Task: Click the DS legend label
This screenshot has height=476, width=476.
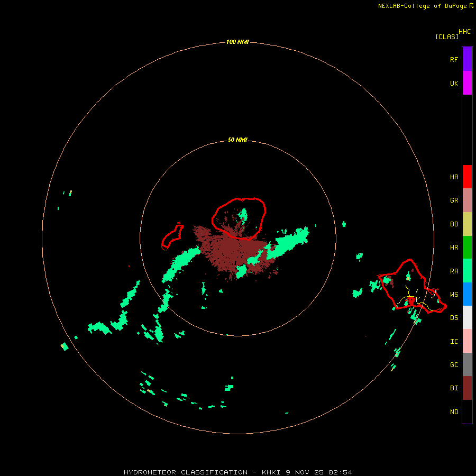Action: (454, 318)
